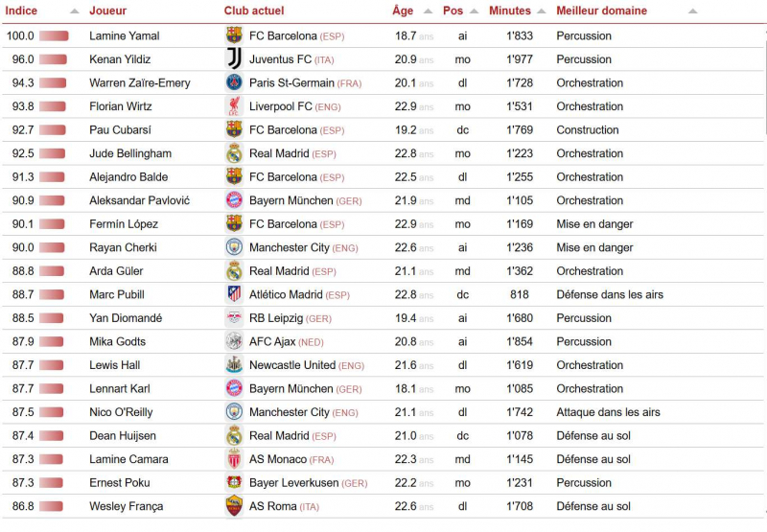767x532 pixels.
Task: Click the Joueur column header
Action: (107, 12)
